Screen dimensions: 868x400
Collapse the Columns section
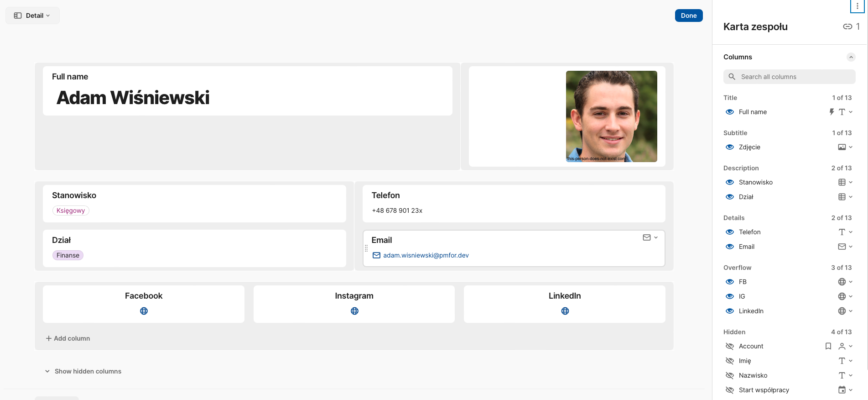851,57
